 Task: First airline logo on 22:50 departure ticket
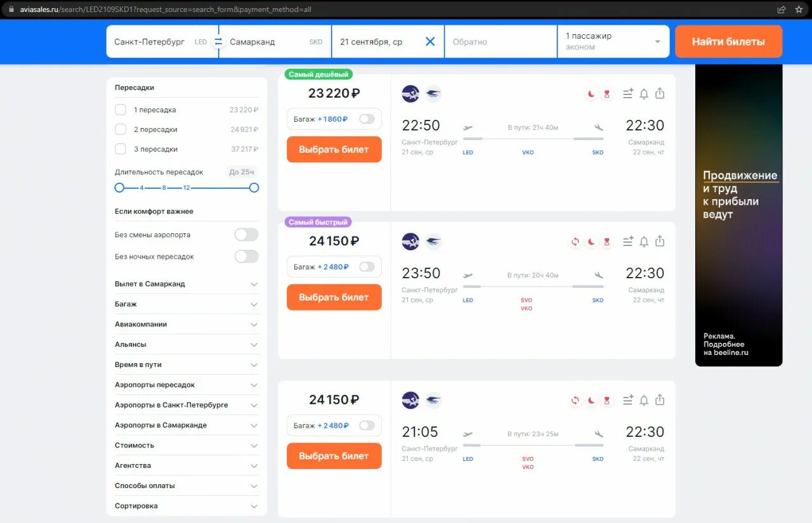pos(410,94)
